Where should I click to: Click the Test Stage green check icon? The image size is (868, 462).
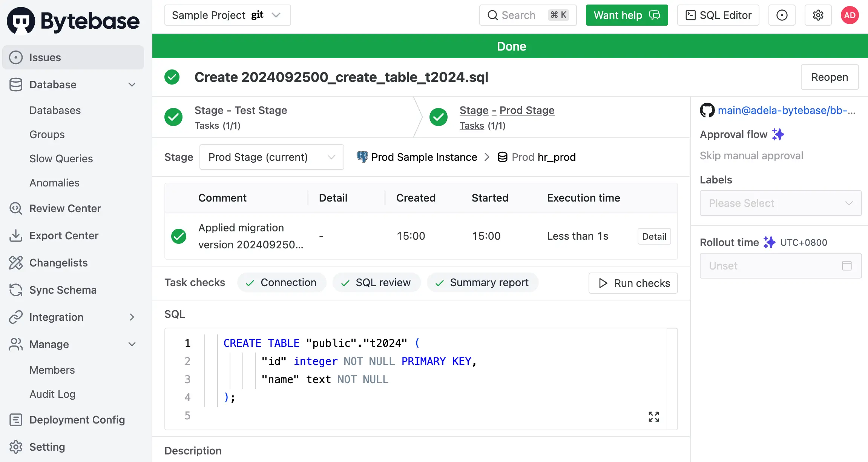pos(173,117)
